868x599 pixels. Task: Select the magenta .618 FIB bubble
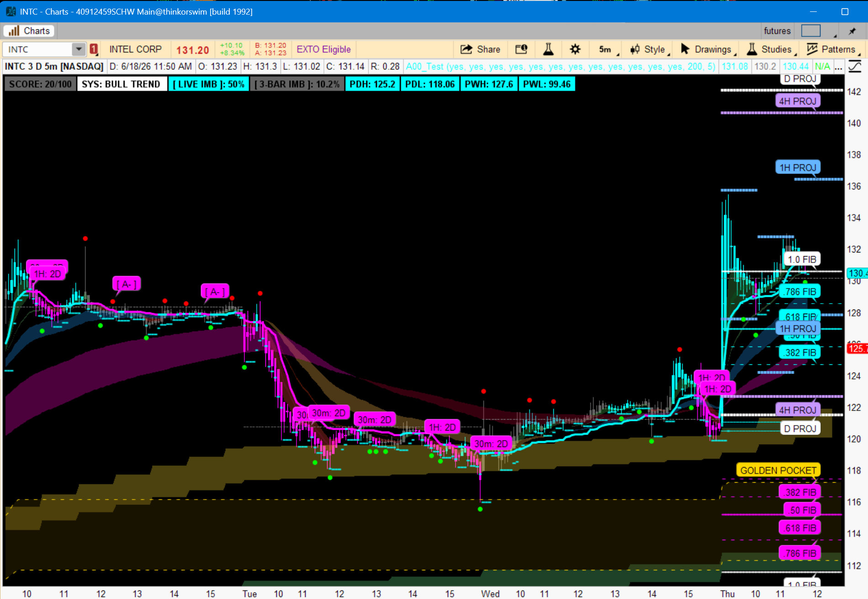(x=800, y=528)
